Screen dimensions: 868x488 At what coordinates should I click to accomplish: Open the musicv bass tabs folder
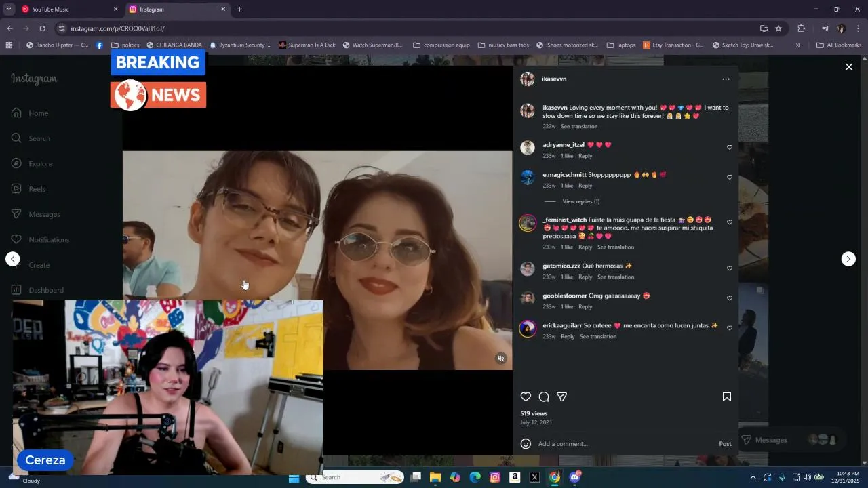[x=503, y=45]
